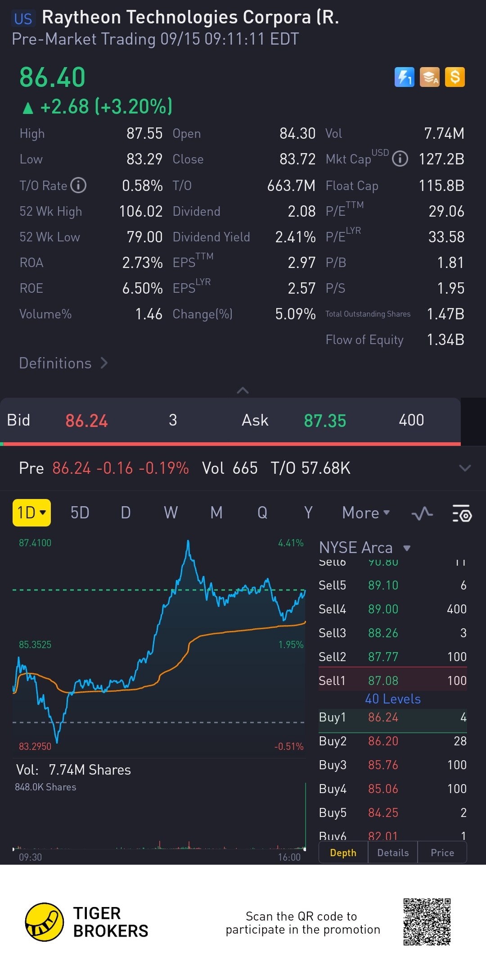
Task: Open Definitions chevron link
Action: (63, 363)
